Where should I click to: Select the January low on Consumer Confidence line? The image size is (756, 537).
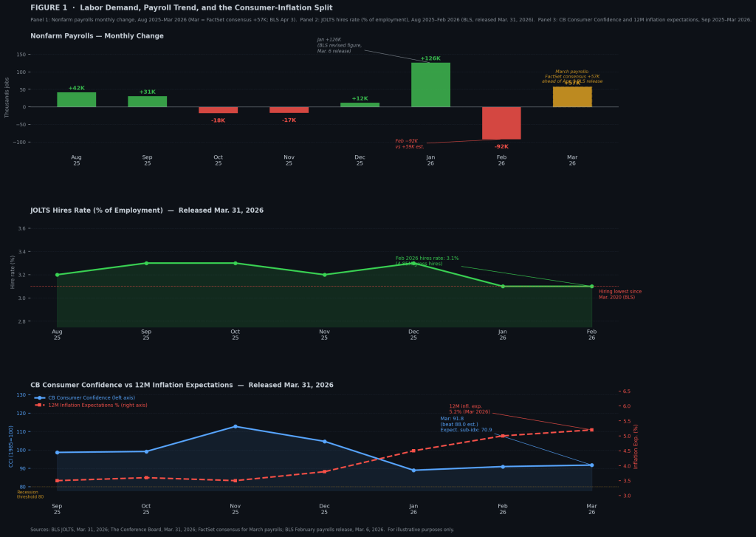[x=413, y=471]
